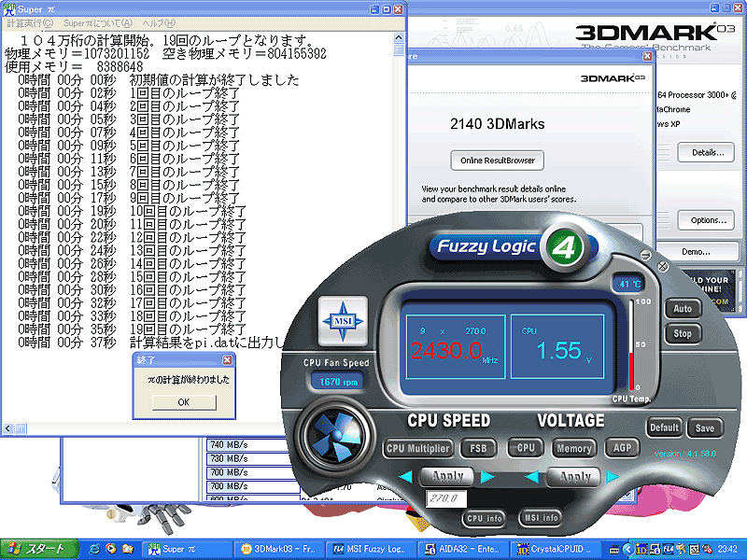Save the Fuzzy Logic settings
This screenshot has width=747, height=560.
click(x=705, y=427)
